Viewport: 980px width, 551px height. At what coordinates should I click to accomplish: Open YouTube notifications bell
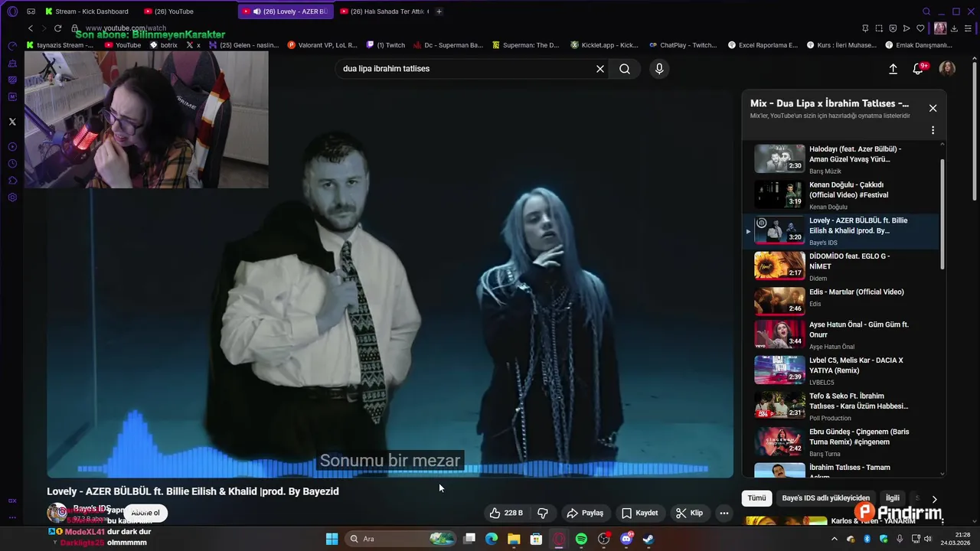click(918, 69)
